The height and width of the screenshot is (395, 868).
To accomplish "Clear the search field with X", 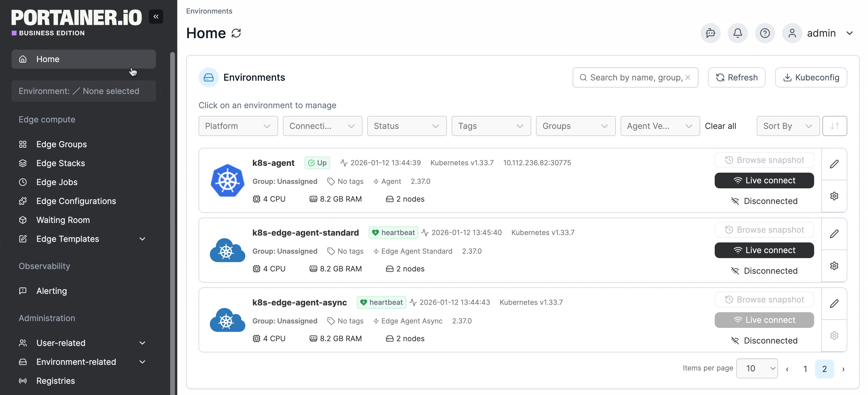I will [688, 77].
